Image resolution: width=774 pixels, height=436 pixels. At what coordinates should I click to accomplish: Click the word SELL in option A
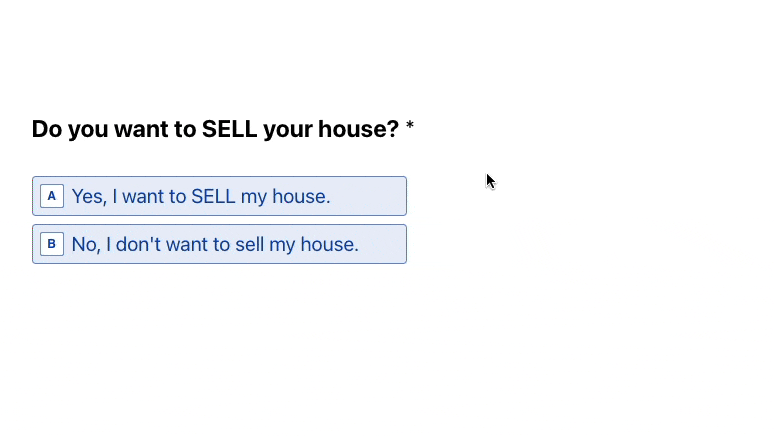(213, 197)
